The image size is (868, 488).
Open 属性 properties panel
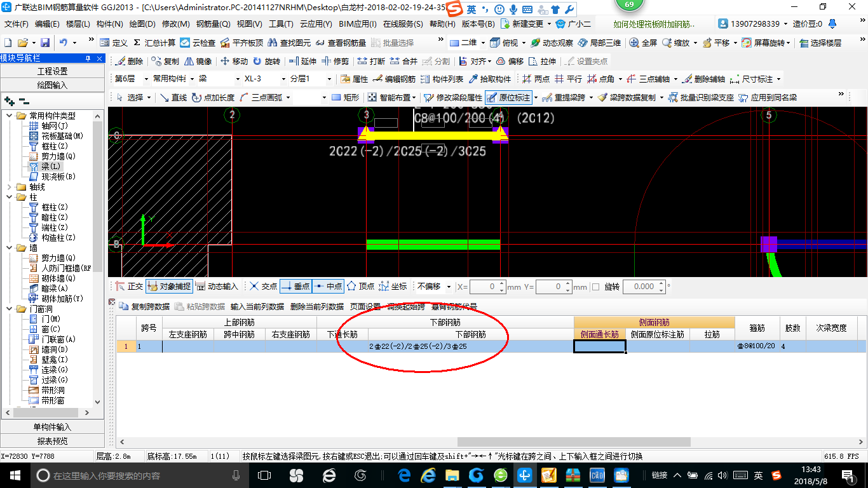(354, 79)
